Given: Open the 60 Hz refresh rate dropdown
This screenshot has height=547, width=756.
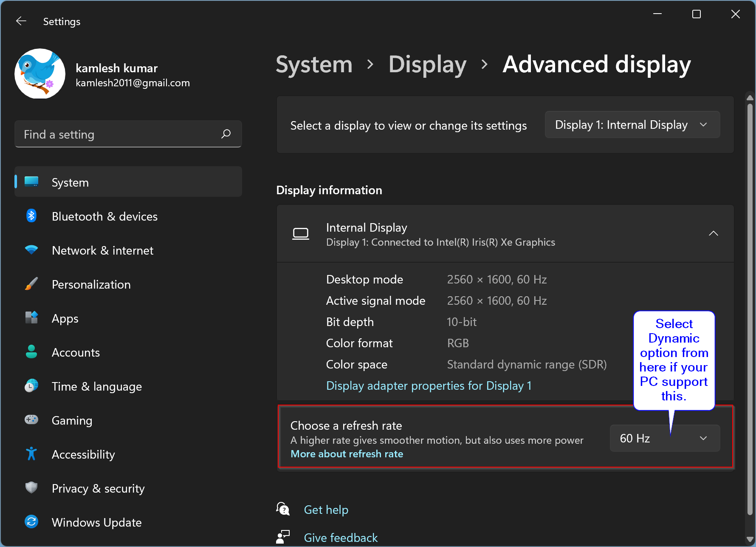Looking at the screenshot, I should 665,438.
